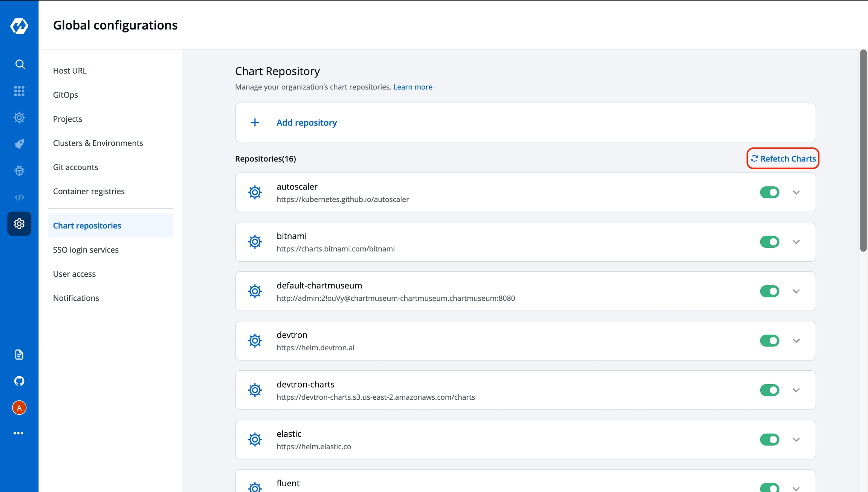Viewport: 868px width, 492px height.
Task: Open Notifications settings
Action: point(110,298)
